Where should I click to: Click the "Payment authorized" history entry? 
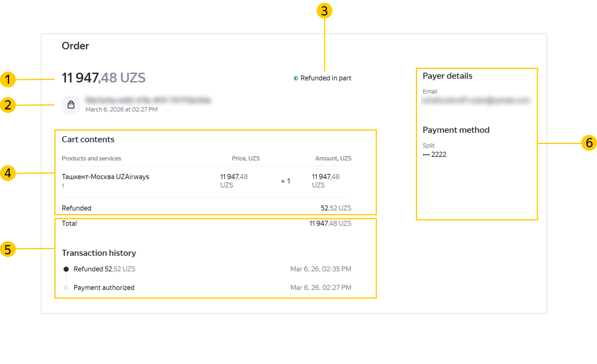pyautogui.click(x=104, y=288)
